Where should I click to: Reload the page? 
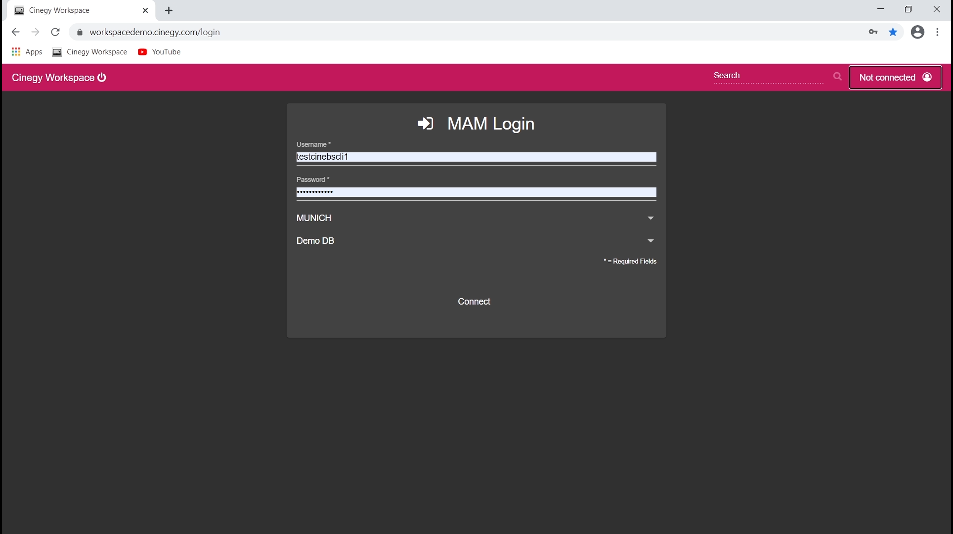point(55,32)
